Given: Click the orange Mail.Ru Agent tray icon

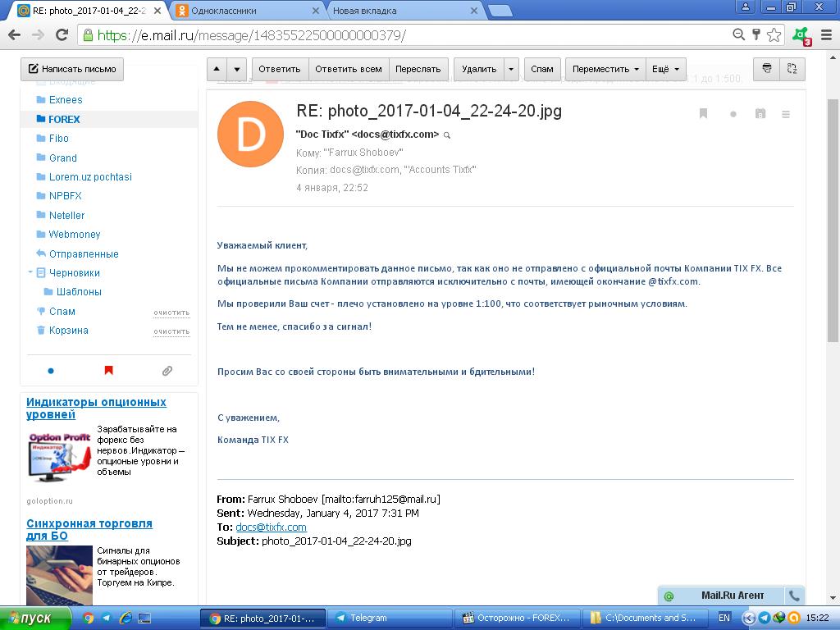Looking at the screenshot, I should (794, 618).
